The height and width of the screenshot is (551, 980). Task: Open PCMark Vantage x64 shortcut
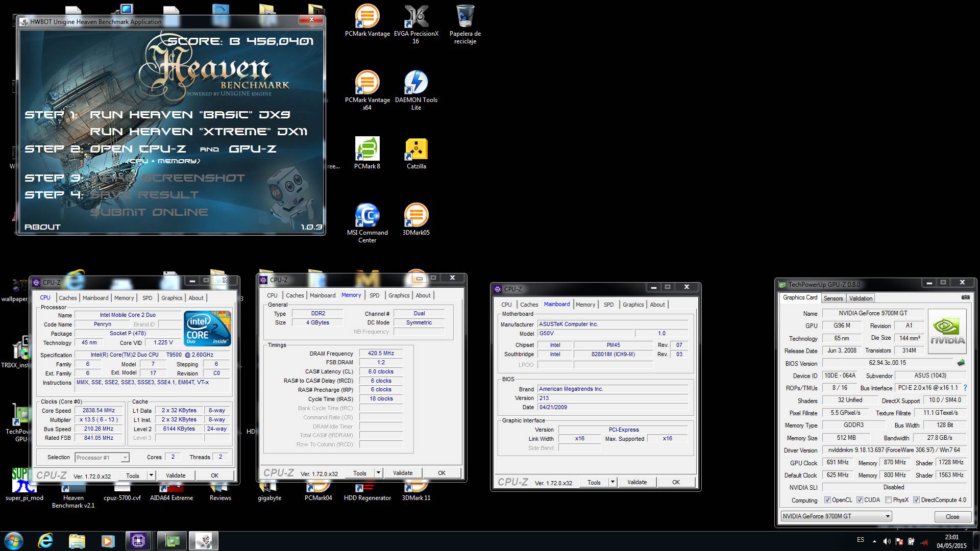click(x=367, y=90)
